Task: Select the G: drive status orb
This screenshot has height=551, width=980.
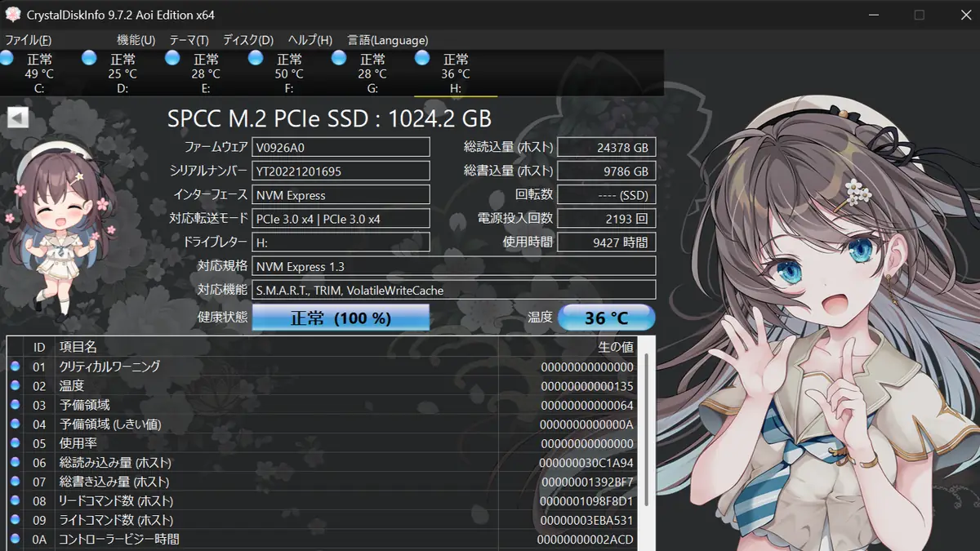Action: coord(339,58)
